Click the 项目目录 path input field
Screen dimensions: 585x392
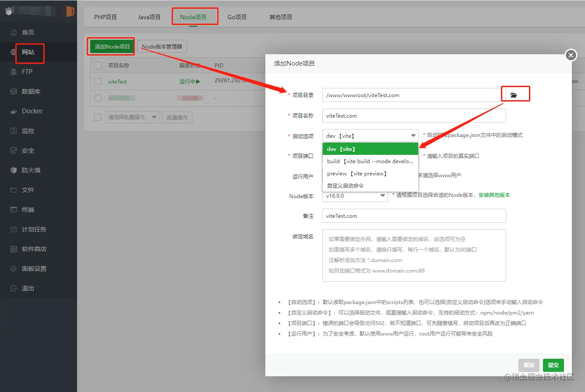click(x=412, y=95)
